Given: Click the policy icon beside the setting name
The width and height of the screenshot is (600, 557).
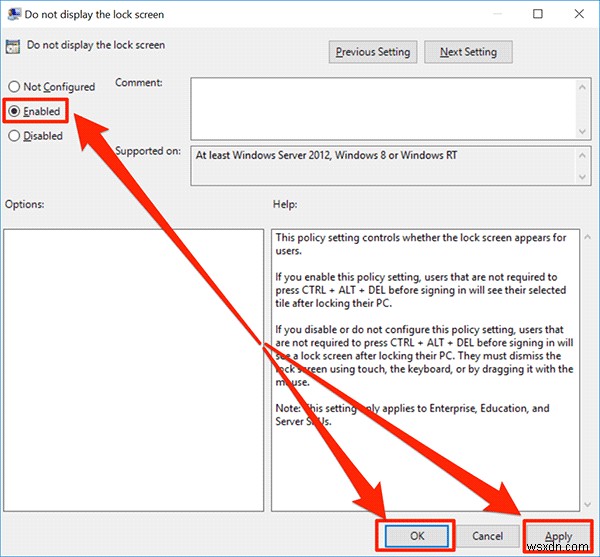Looking at the screenshot, I should point(13,46).
